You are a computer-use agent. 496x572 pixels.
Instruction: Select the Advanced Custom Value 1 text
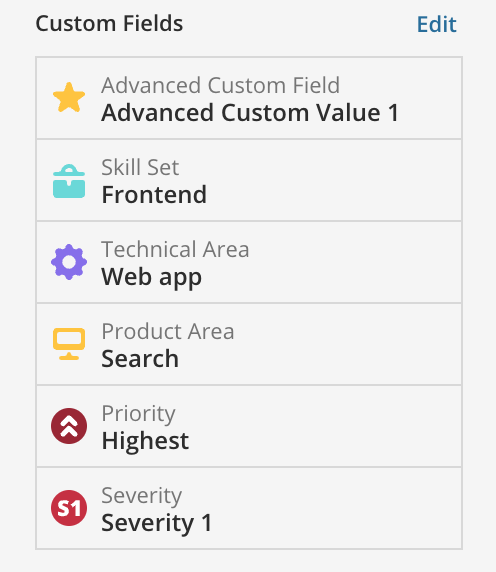250,112
